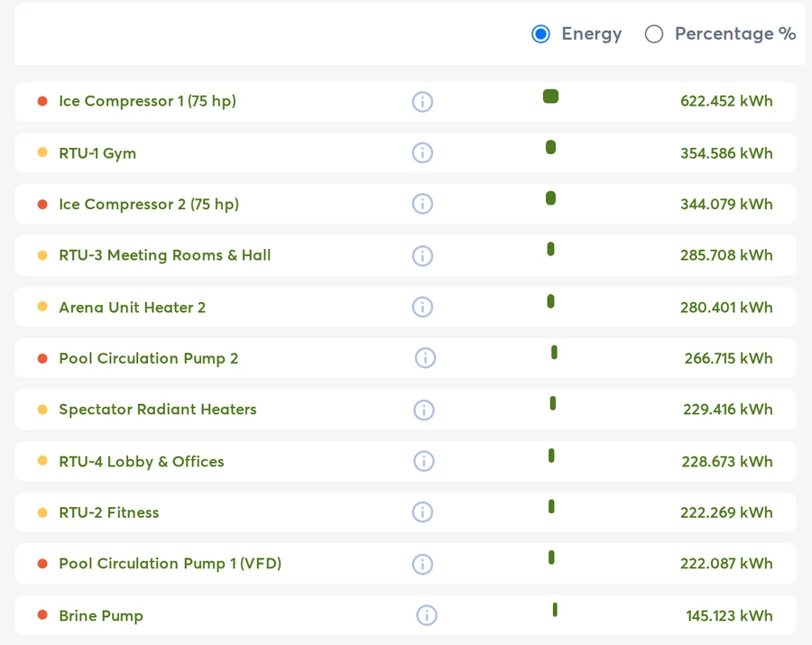Open info for Ice Compressor 2 (75 hp)
Screen dimensions: 812x645
[x=422, y=204]
